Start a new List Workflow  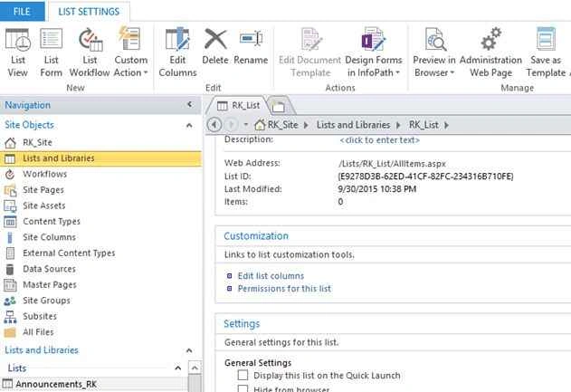pyautogui.click(x=90, y=53)
